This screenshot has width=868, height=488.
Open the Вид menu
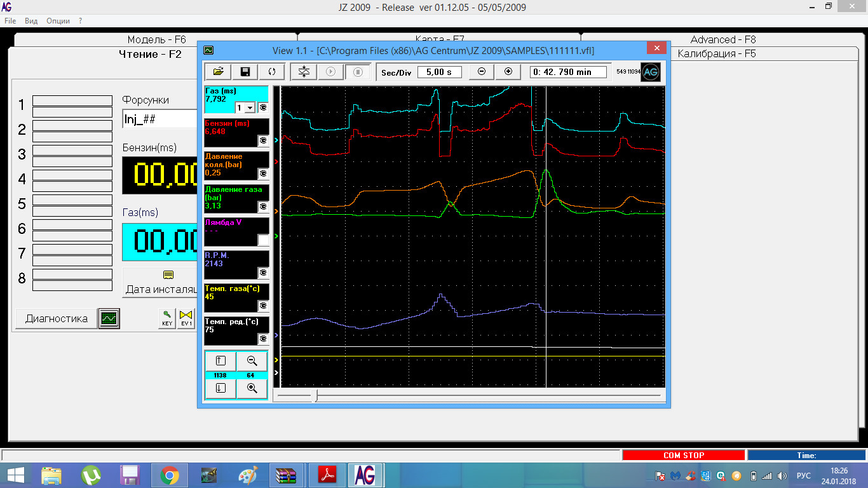click(x=31, y=21)
